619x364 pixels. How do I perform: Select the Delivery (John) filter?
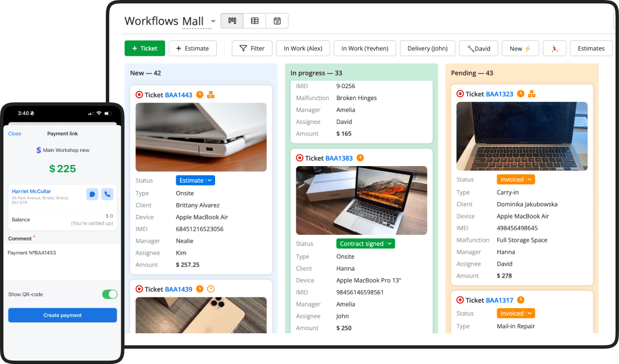427,48
